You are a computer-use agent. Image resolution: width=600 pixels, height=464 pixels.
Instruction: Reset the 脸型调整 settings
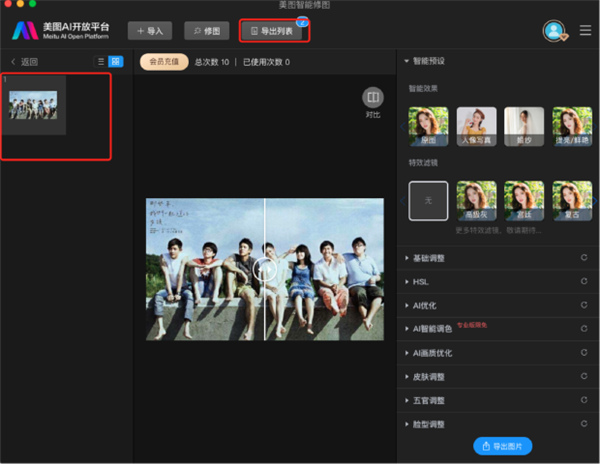coord(584,423)
